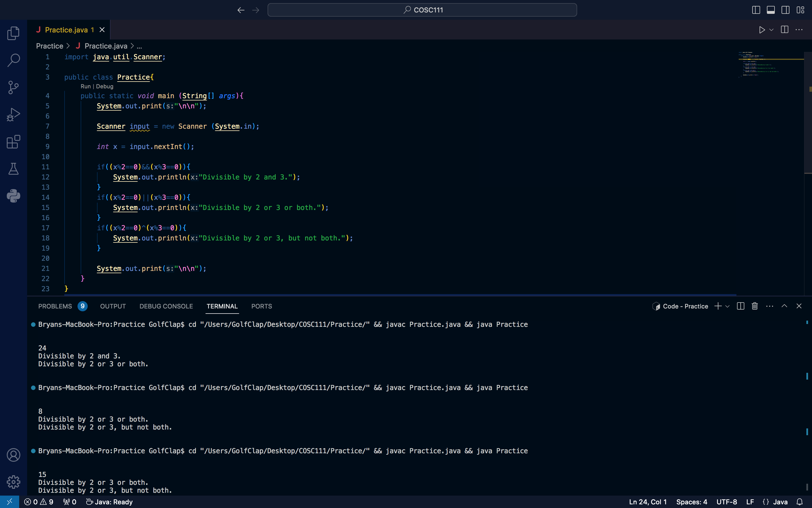Switch to the Debug Console tab

(x=166, y=306)
